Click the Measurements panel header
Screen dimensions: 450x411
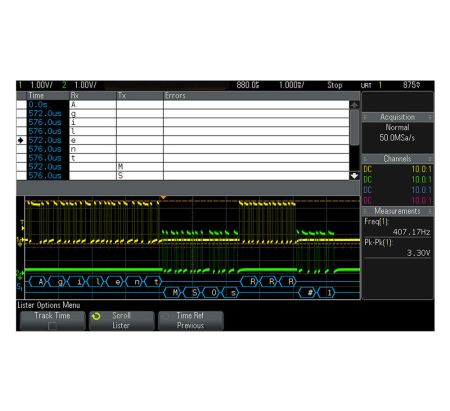click(x=397, y=211)
